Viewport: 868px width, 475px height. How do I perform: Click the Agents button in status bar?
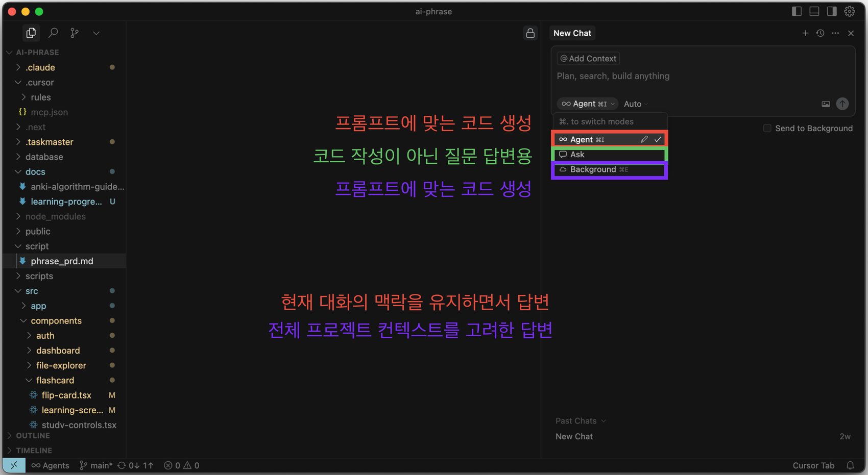click(x=50, y=465)
